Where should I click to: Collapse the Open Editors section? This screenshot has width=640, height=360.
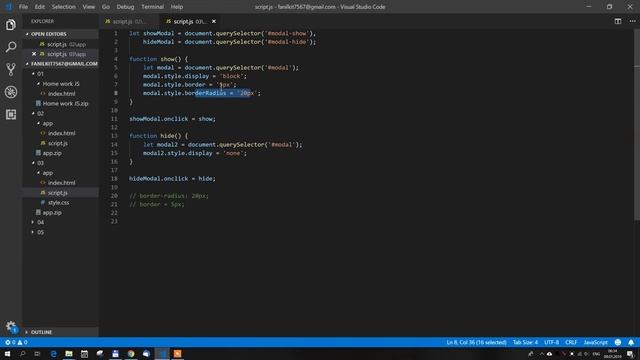coord(60,34)
